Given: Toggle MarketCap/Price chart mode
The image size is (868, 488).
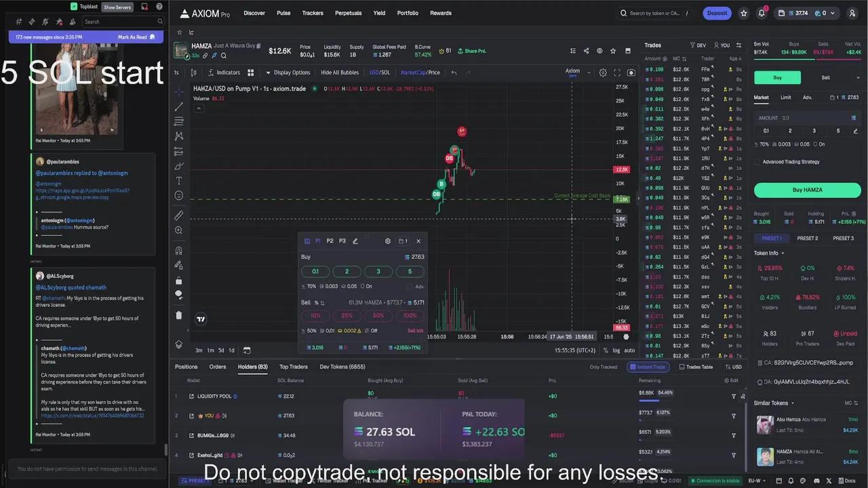Looking at the screenshot, I should click(420, 73).
